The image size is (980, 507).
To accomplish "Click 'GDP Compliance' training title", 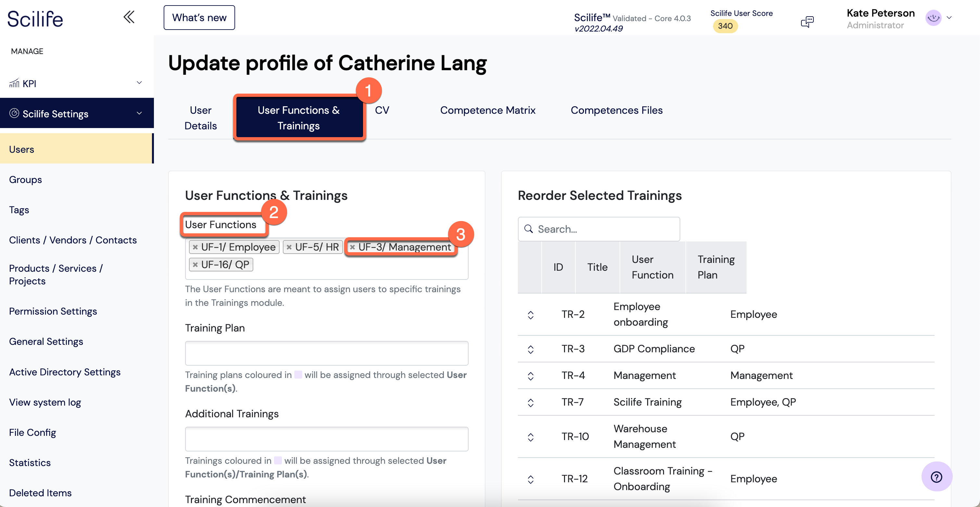I will tap(654, 349).
